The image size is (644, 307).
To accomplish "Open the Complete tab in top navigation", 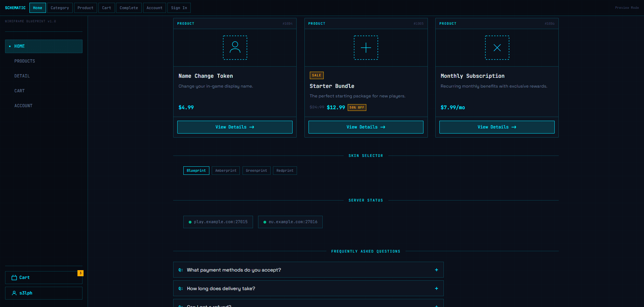I will tap(129, 8).
